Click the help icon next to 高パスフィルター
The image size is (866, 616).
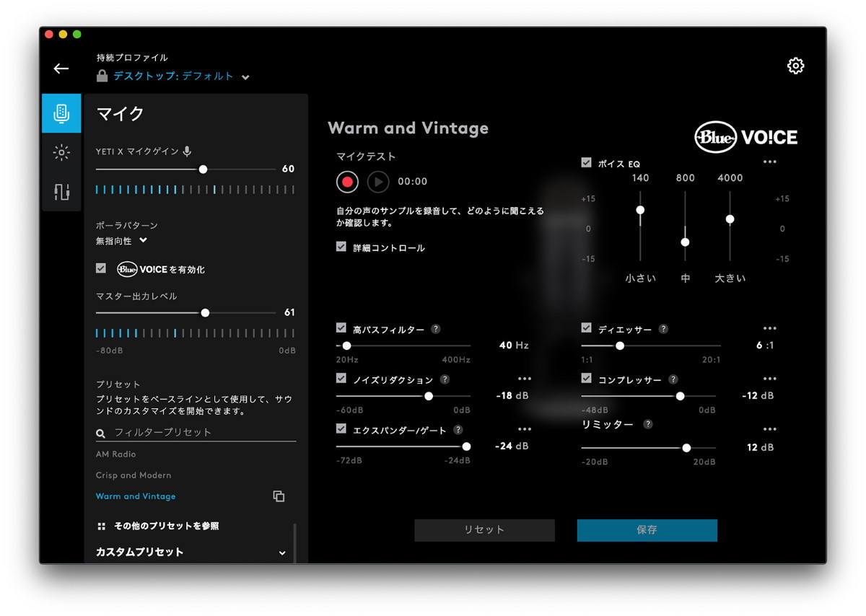tap(436, 329)
